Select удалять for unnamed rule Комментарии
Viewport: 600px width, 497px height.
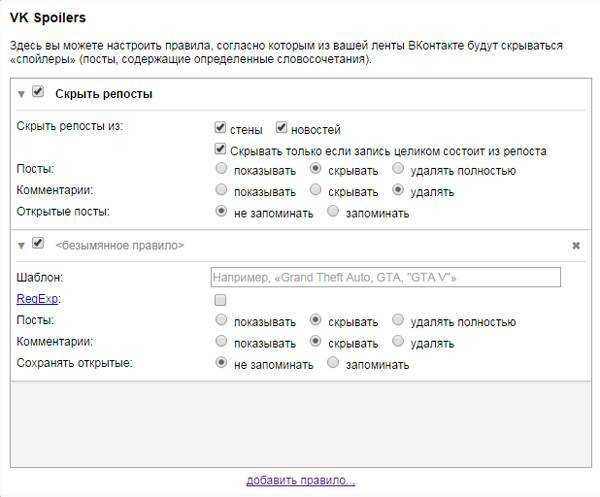click(398, 341)
